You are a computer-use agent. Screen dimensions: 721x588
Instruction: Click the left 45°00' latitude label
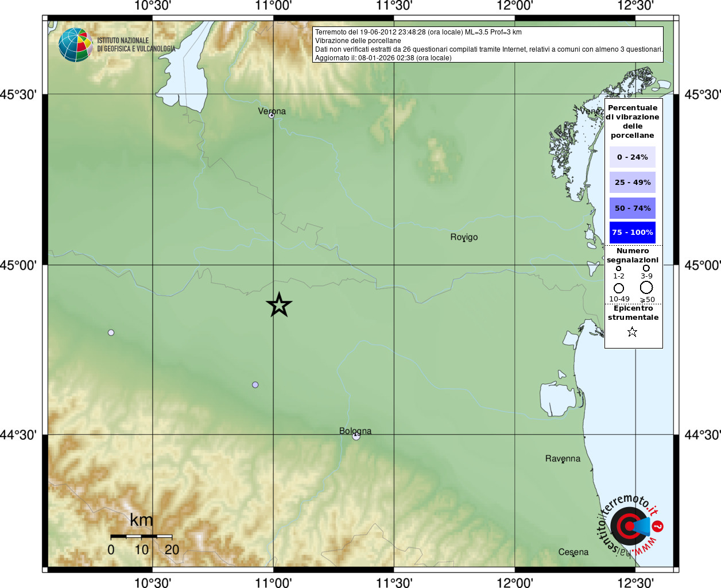[x=18, y=265]
